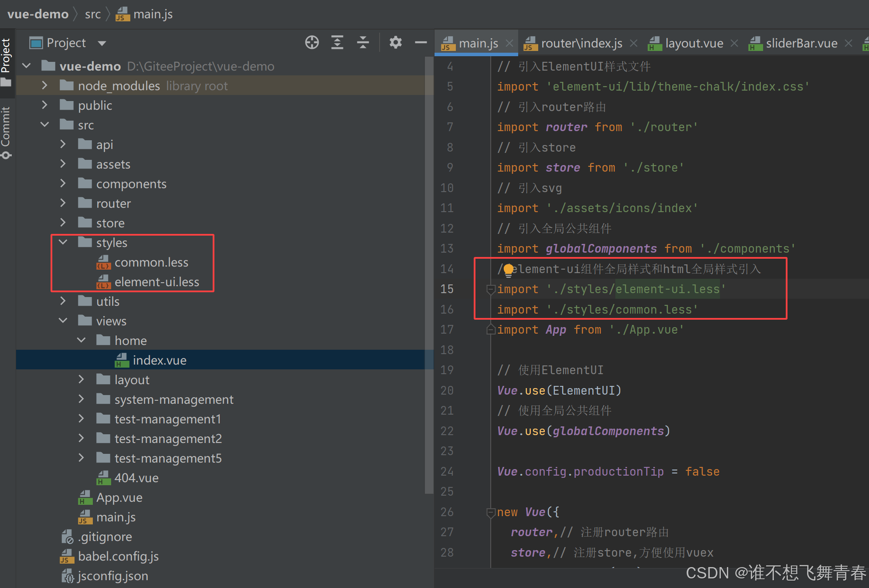
Task: Expand the node_modules folder
Action: point(44,85)
